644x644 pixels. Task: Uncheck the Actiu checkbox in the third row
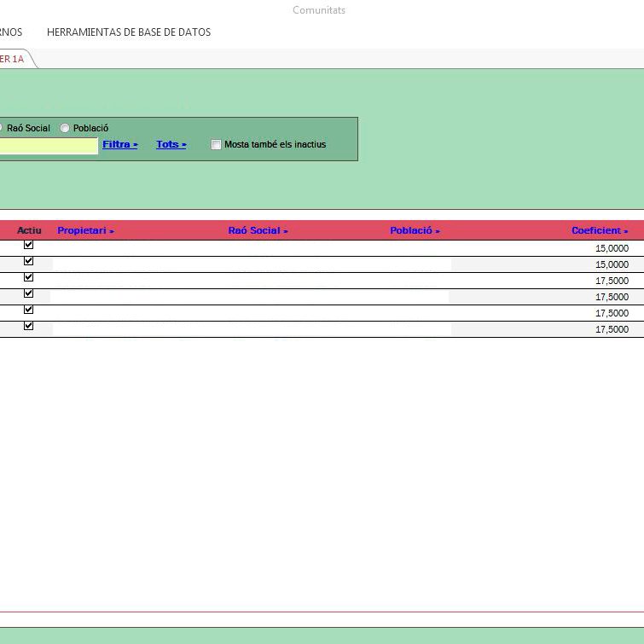click(28, 277)
